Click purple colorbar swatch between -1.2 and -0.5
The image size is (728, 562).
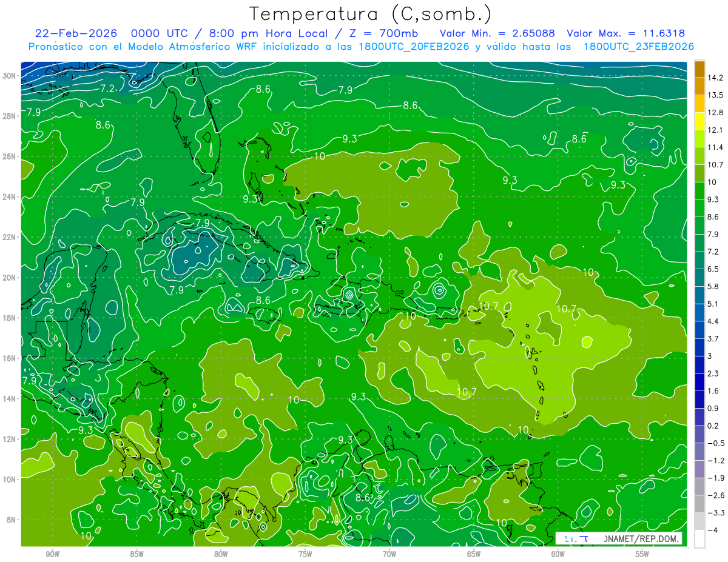coord(699,452)
